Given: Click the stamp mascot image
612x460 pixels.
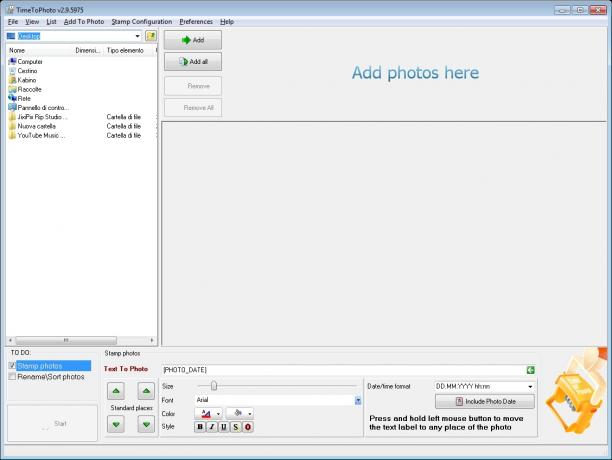Looking at the screenshot, I should click(x=576, y=392).
